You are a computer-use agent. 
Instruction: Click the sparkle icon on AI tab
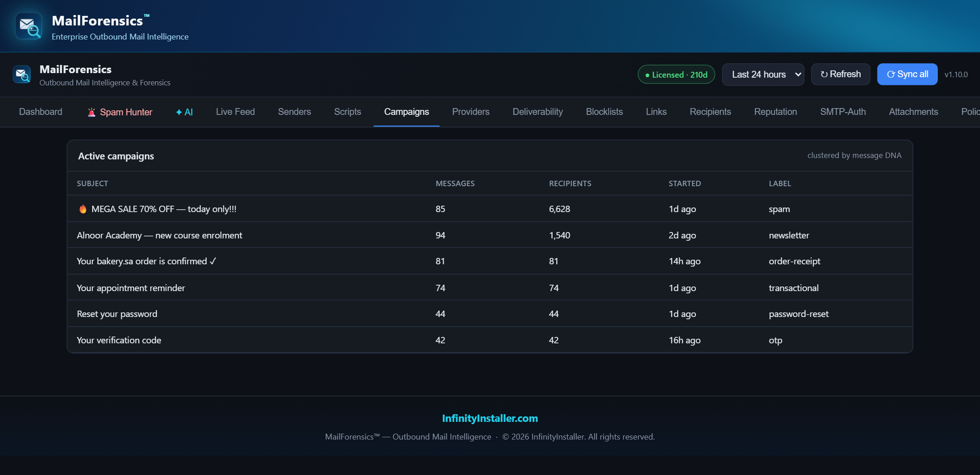click(179, 112)
